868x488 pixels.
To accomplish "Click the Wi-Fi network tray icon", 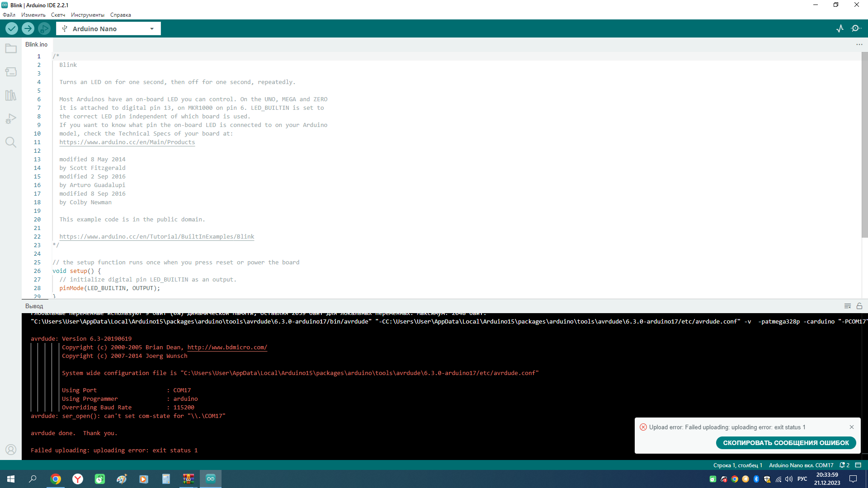I will (x=778, y=479).
